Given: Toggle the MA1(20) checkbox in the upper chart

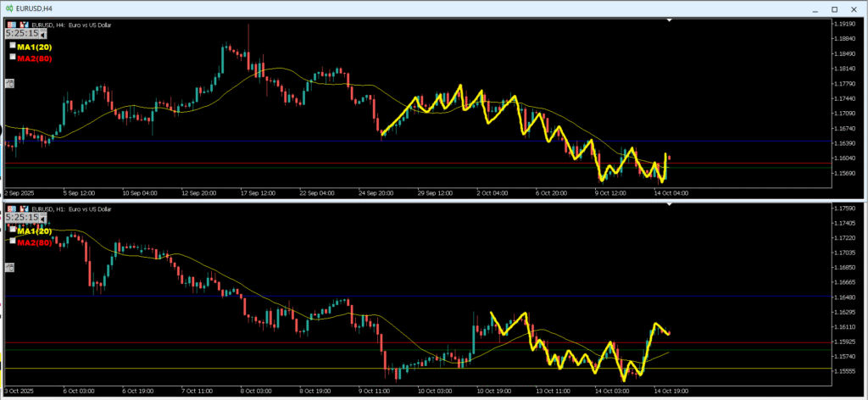Looking at the screenshot, I should click(13, 46).
